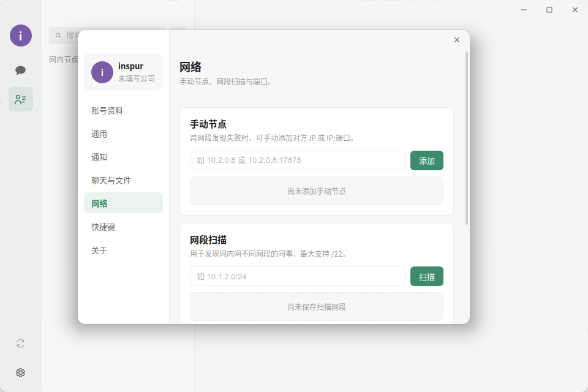588x392 pixels.
Task: Focus the subnet scan CIDR input field
Action: coord(298,276)
